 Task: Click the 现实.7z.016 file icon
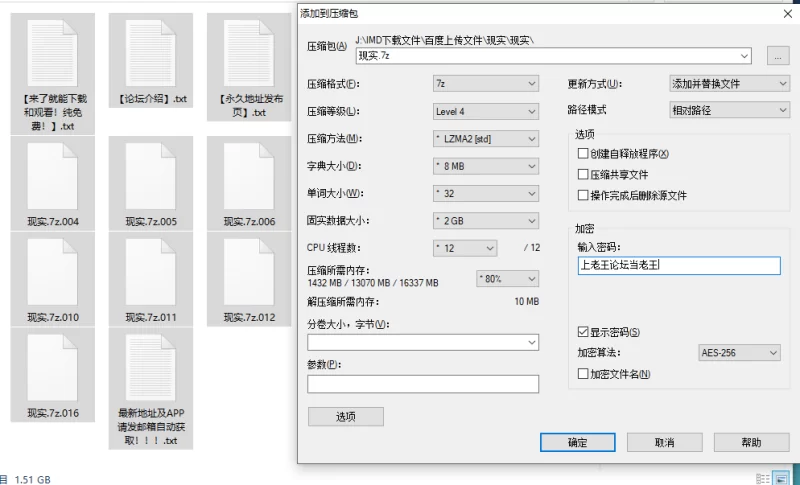click(x=53, y=367)
